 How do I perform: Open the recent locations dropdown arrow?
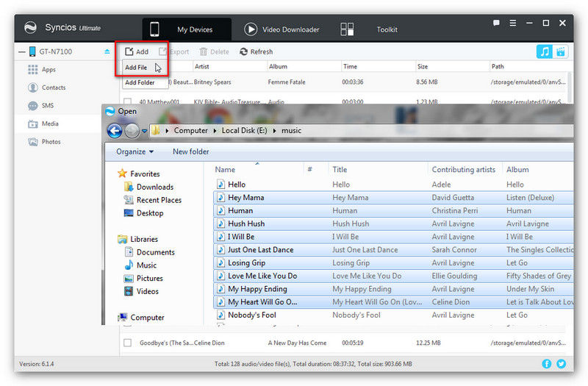(144, 131)
